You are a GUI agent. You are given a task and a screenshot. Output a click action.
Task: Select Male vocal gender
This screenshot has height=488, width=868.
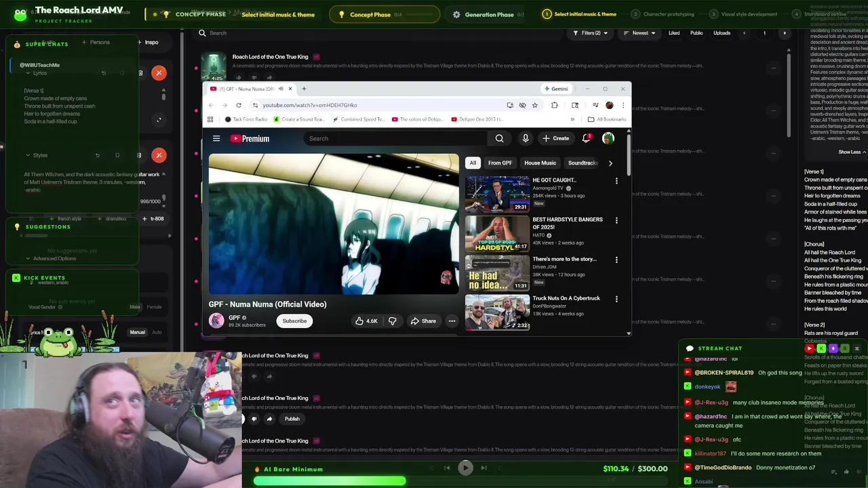(x=135, y=307)
